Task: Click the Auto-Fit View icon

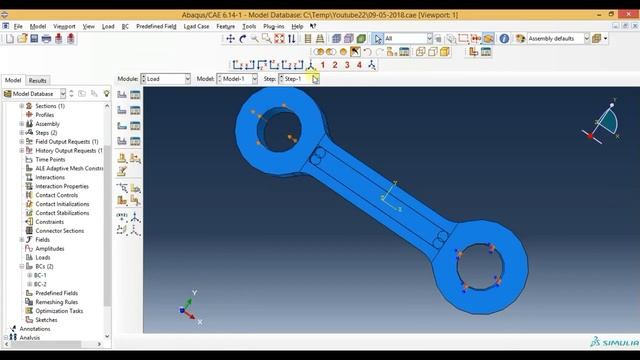Action: coord(279,39)
